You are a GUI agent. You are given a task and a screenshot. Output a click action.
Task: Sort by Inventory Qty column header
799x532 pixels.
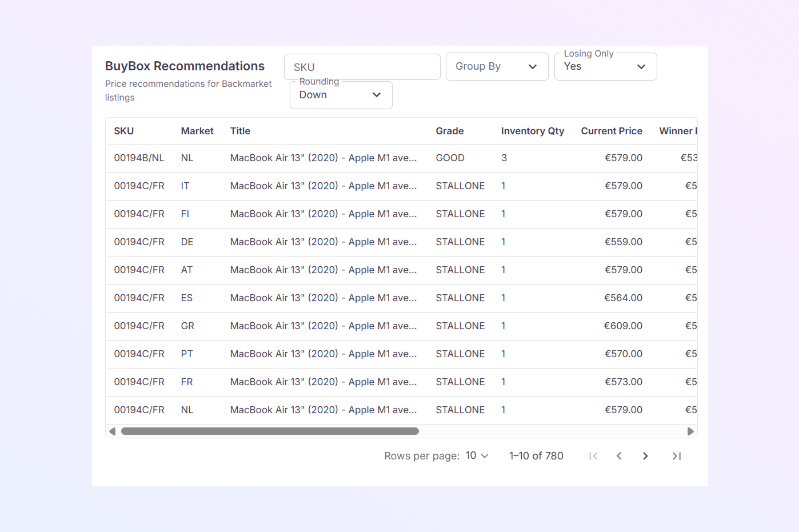(x=533, y=131)
